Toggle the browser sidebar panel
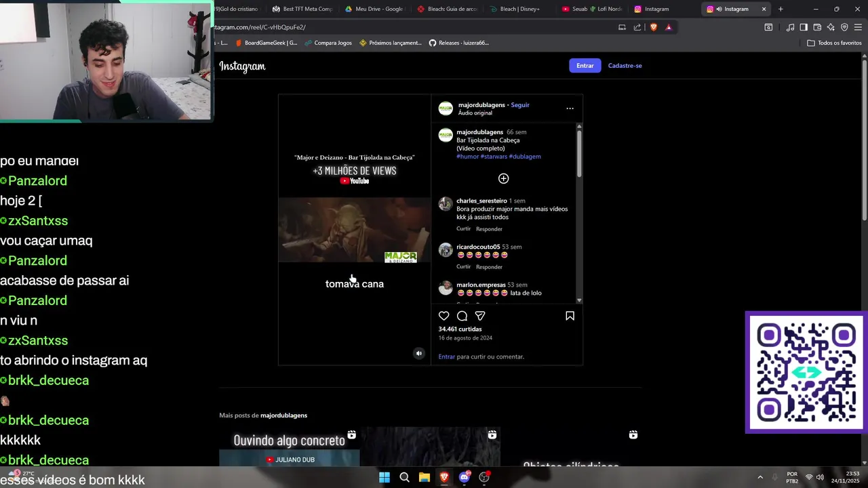 [x=804, y=27]
